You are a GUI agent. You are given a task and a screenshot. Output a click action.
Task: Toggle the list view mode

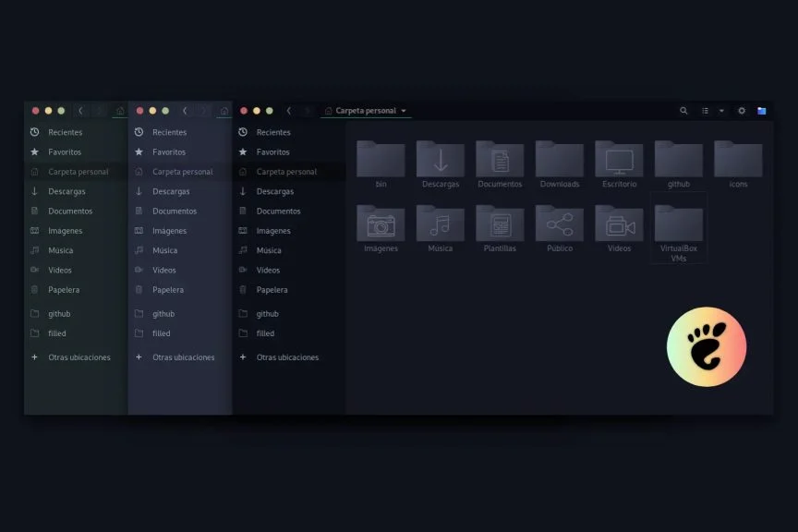click(x=705, y=110)
